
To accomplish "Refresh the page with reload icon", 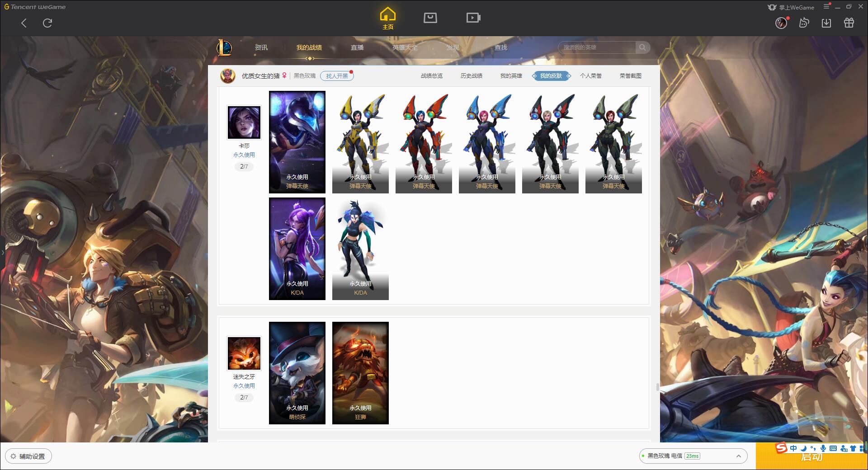I will coord(47,23).
